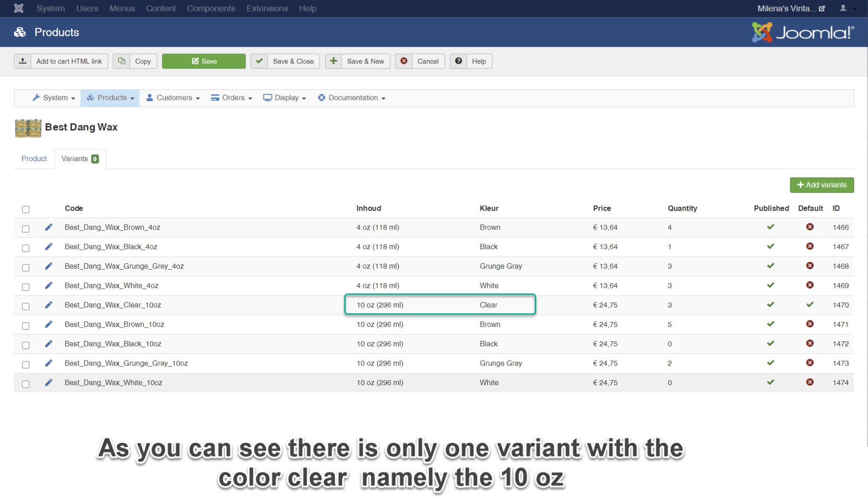
Task: Open the top bar Help menu
Action: click(x=308, y=8)
